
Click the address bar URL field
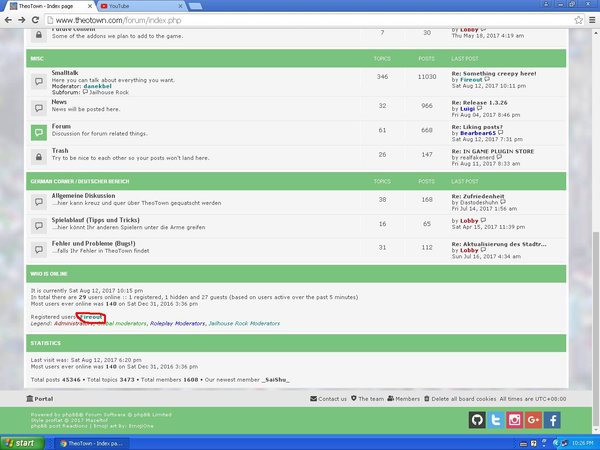point(310,20)
